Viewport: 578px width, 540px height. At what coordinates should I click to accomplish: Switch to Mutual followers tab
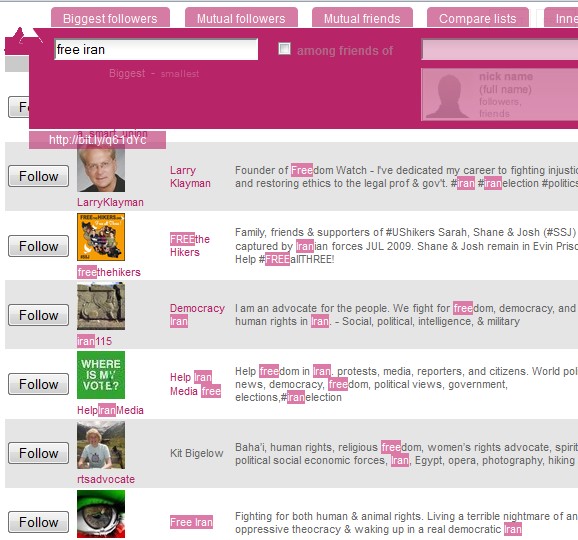tap(241, 18)
